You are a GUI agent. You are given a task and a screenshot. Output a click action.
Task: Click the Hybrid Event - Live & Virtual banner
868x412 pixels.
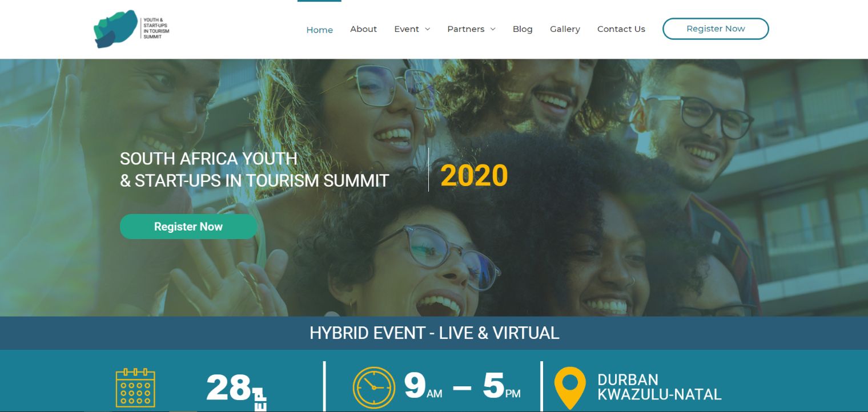[434, 333]
